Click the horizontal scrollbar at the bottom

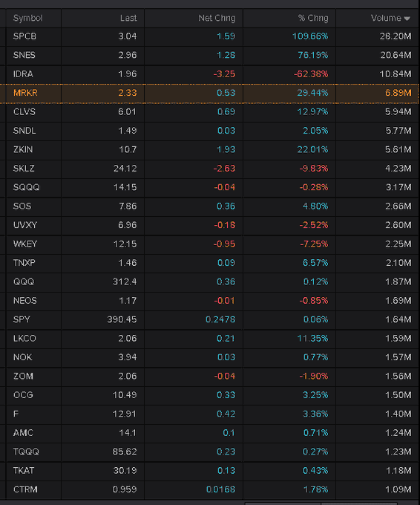pos(321,503)
